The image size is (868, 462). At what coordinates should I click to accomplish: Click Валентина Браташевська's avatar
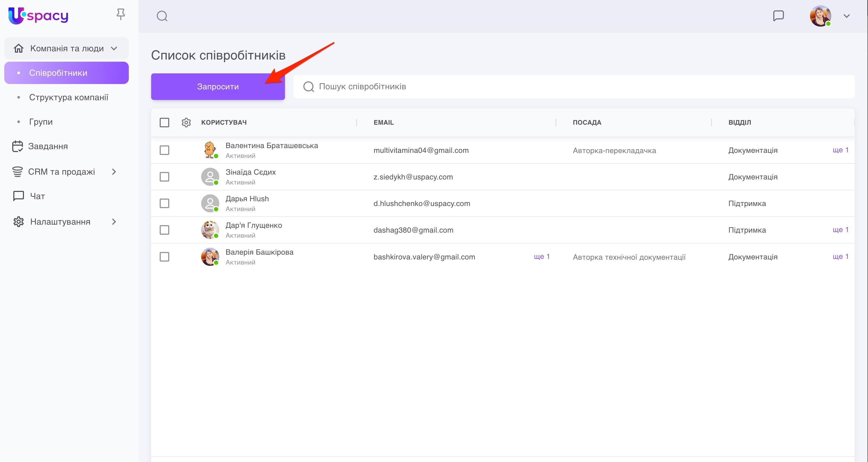pos(210,150)
